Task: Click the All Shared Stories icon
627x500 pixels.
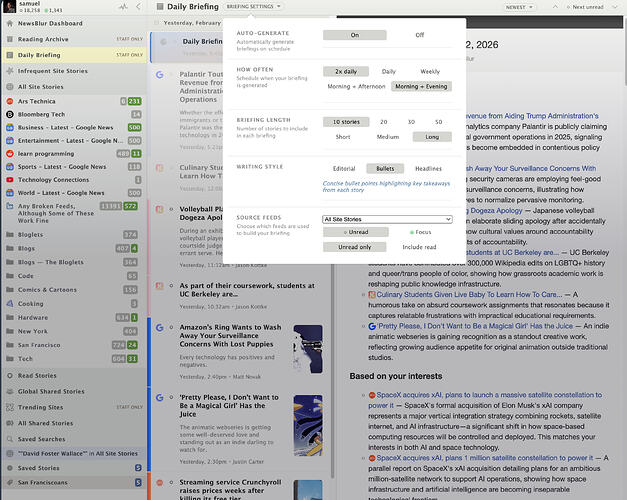Action: point(10,423)
